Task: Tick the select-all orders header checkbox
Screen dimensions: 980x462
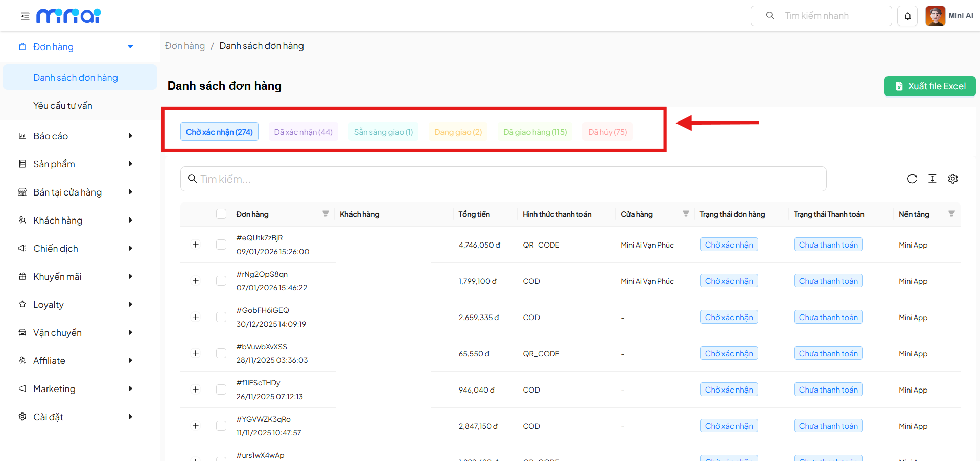Action: [x=221, y=214]
